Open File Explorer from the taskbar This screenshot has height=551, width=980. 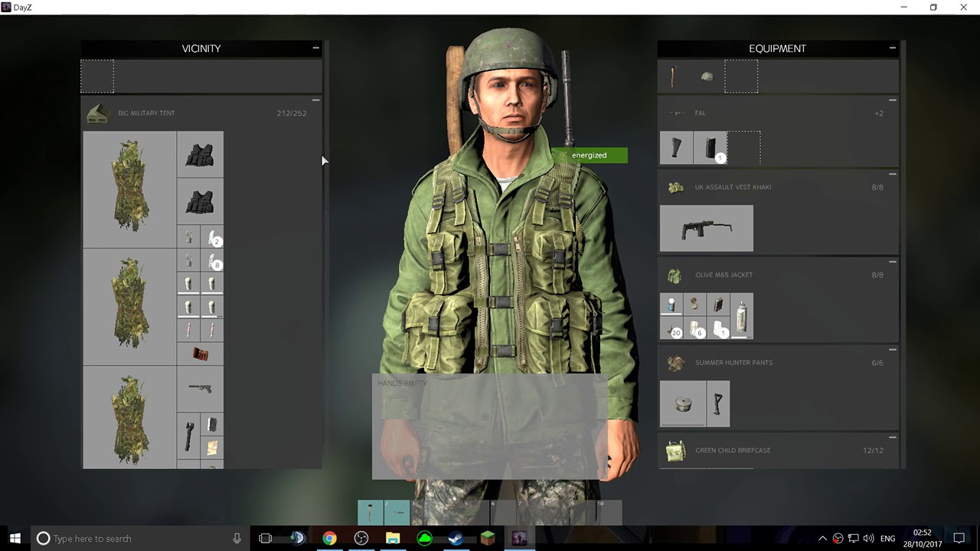tap(393, 538)
